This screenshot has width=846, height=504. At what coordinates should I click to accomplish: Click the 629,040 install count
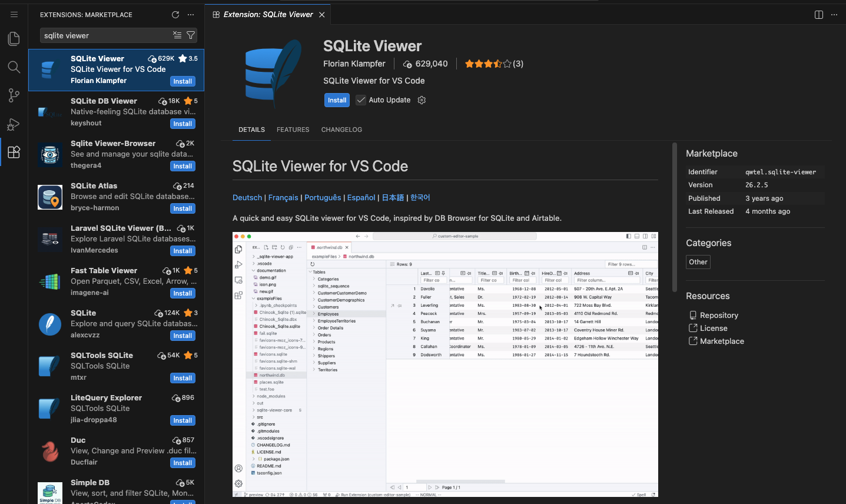(432, 64)
